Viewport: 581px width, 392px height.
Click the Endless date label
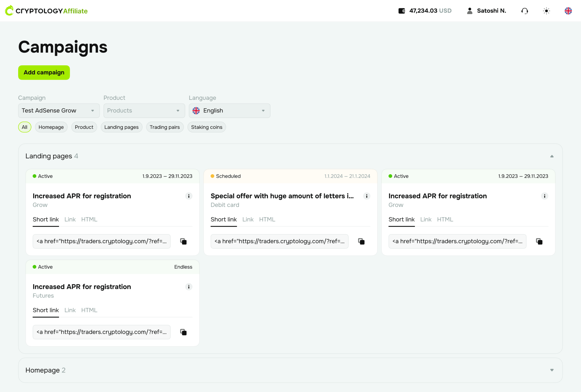[x=183, y=267]
